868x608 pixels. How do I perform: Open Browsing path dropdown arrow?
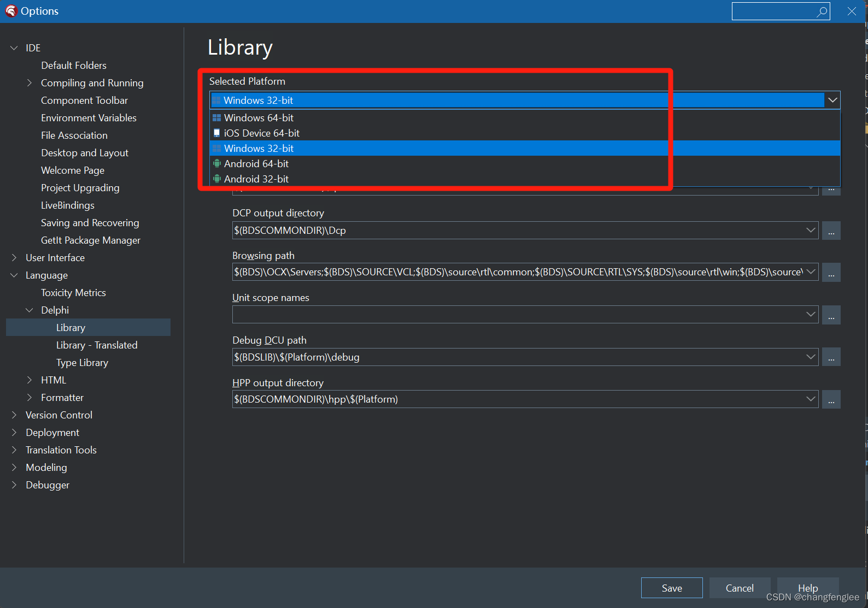point(811,271)
